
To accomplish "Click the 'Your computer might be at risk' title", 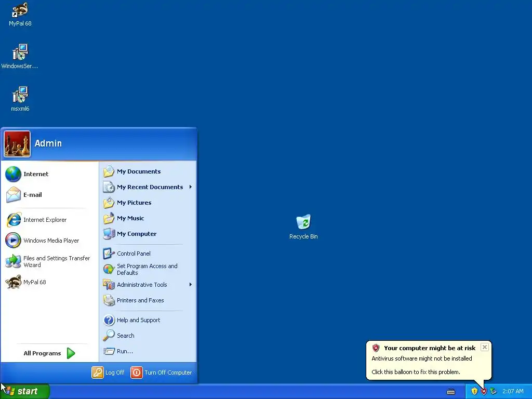I will click(x=430, y=348).
